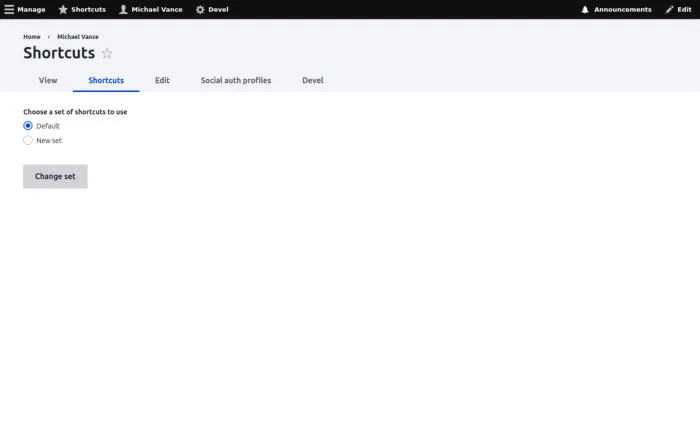Click the Shortcuts page heading
700x438 pixels.
click(x=59, y=53)
